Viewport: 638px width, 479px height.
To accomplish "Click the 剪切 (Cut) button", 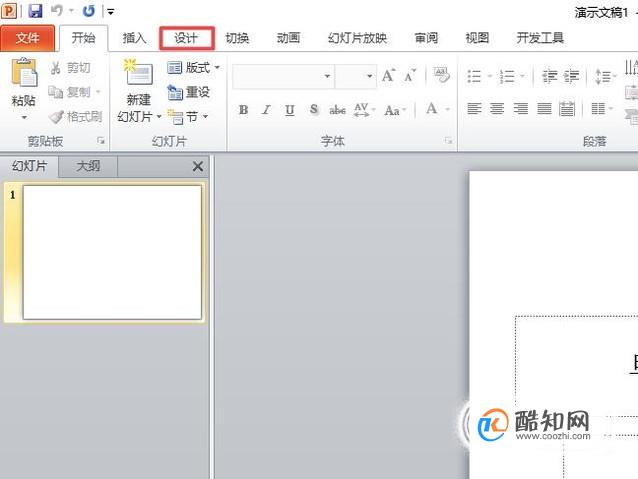I will tap(70, 68).
